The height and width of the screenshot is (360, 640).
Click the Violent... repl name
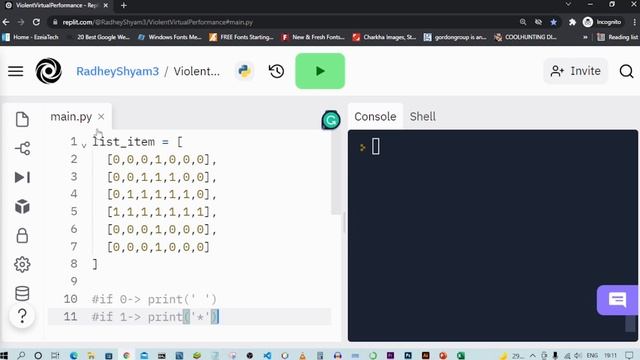pos(196,71)
